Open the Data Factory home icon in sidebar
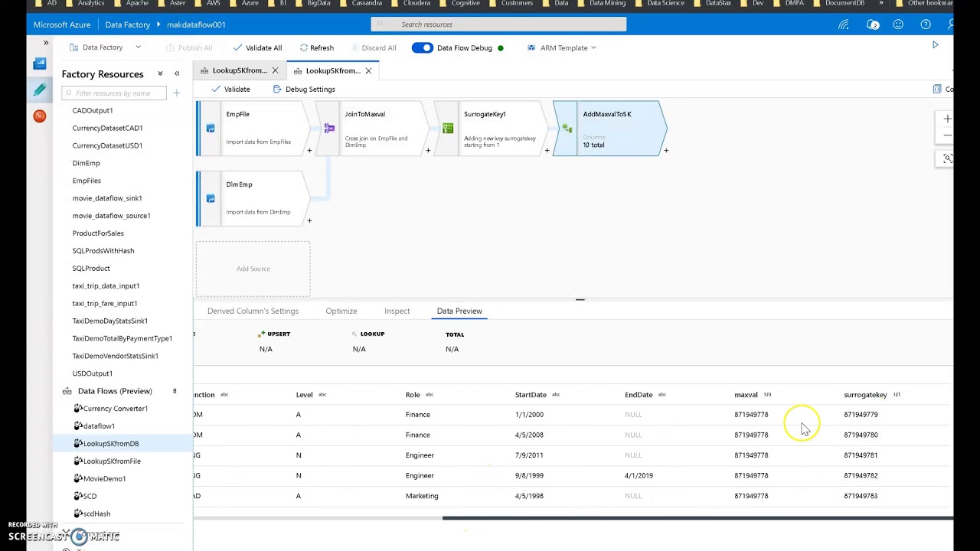Viewport: 980px width, 551px height. 40,64
